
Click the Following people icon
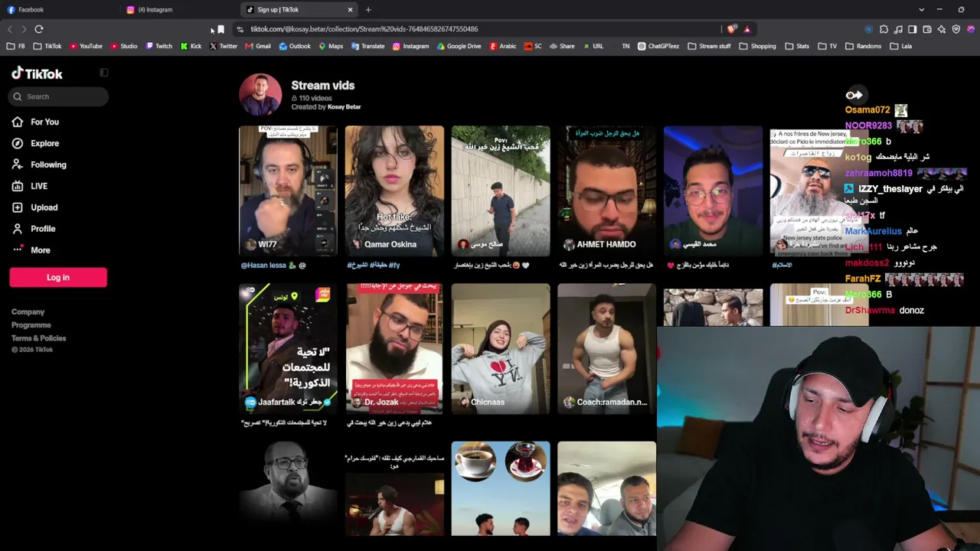click(x=18, y=165)
